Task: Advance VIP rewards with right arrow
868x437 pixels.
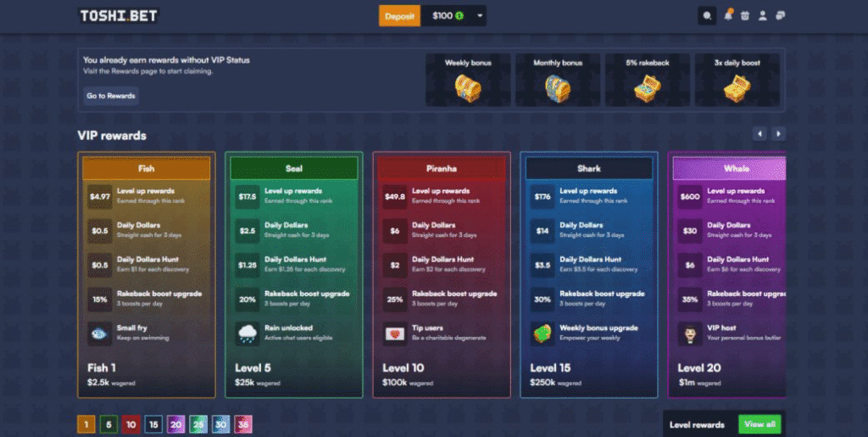Action: [x=778, y=134]
